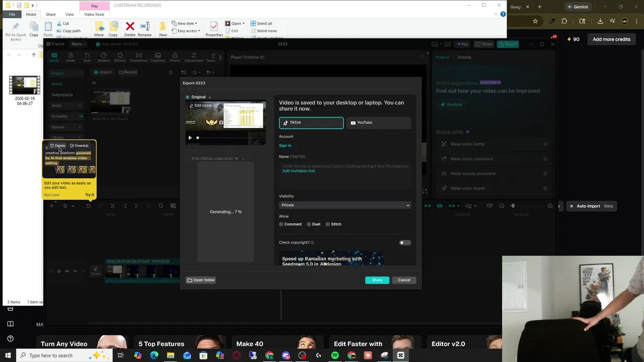Collapse the 9:16 TikTok size section
Image resolution: width=644 pixels, height=362 pixels.
[x=243, y=159]
